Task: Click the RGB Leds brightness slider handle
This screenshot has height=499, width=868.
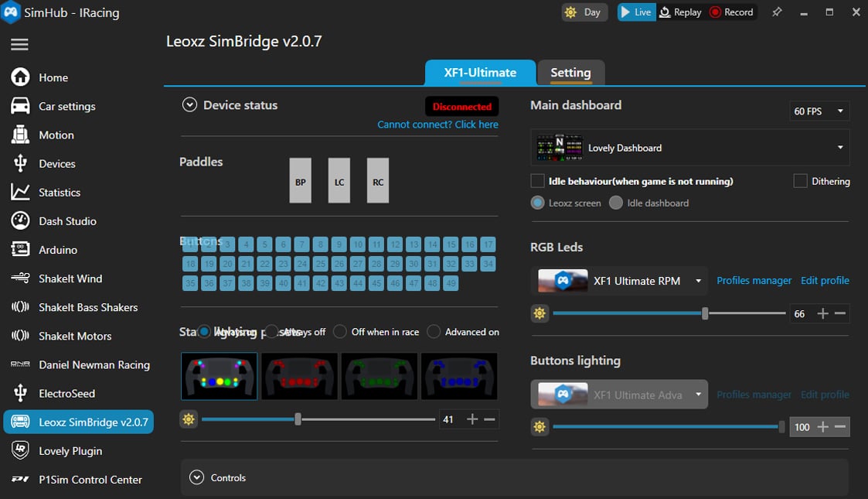Action: click(x=705, y=313)
